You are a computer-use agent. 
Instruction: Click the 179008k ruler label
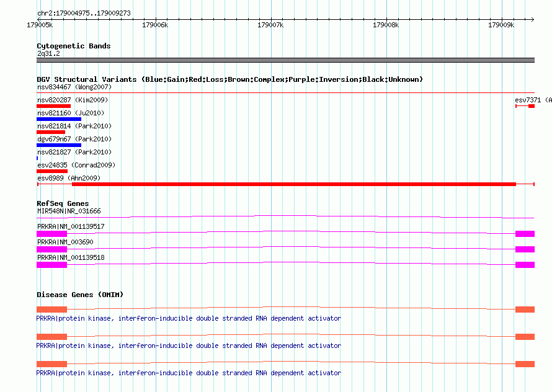pos(386,25)
